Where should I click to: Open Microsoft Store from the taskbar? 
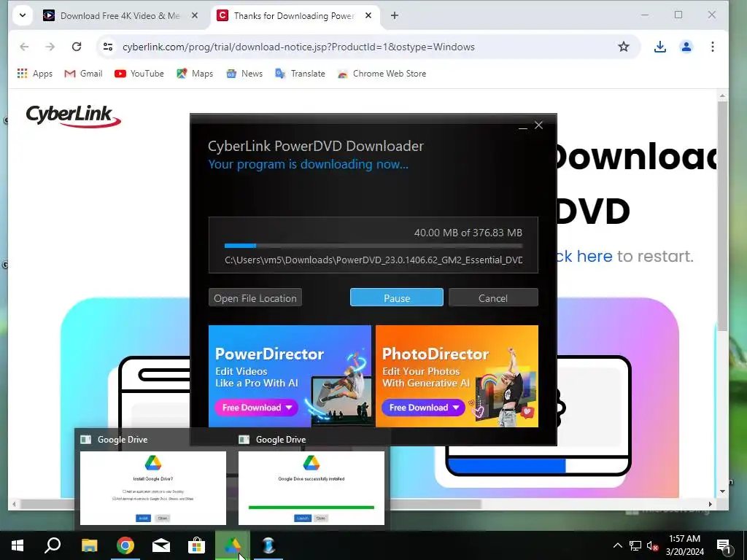pos(196,545)
